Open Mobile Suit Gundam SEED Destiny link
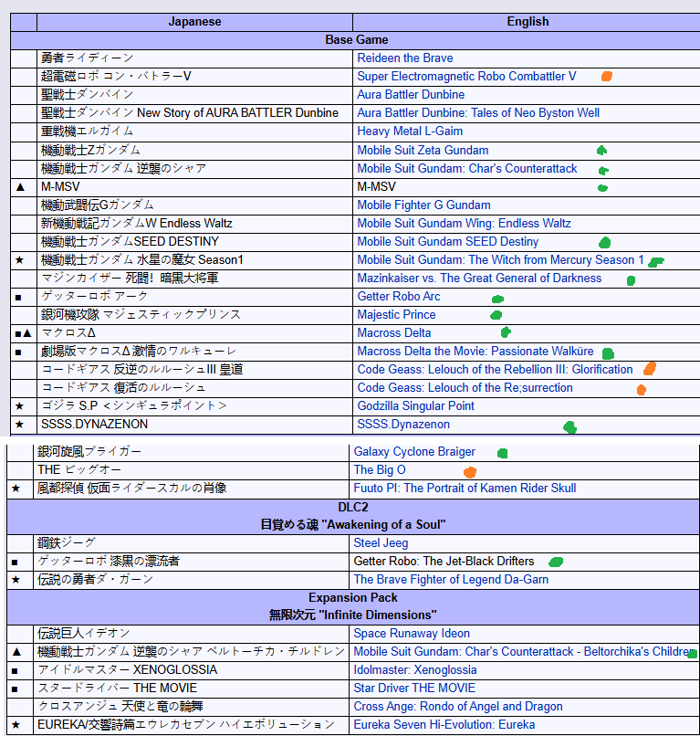 pos(447,242)
